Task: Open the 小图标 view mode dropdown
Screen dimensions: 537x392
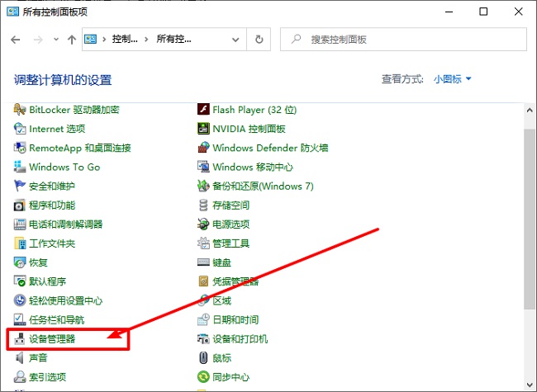Action: (x=453, y=79)
